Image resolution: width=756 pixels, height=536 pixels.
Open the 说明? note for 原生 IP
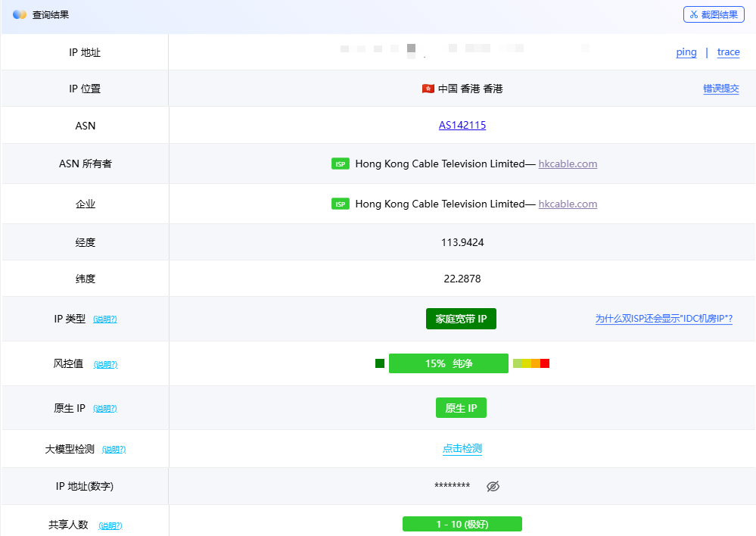pyautogui.click(x=104, y=408)
